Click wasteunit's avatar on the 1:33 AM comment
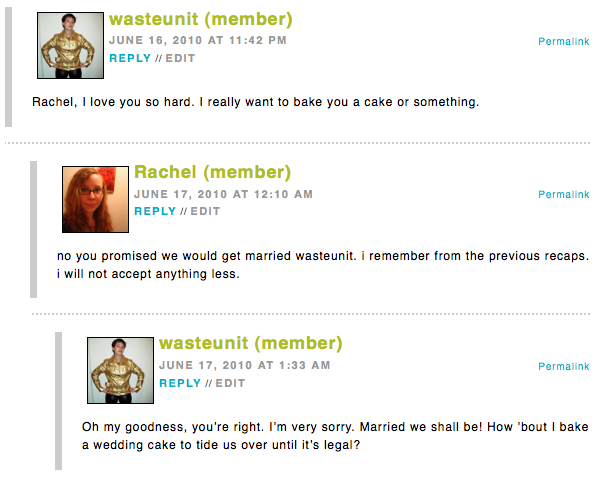 coord(120,370)
